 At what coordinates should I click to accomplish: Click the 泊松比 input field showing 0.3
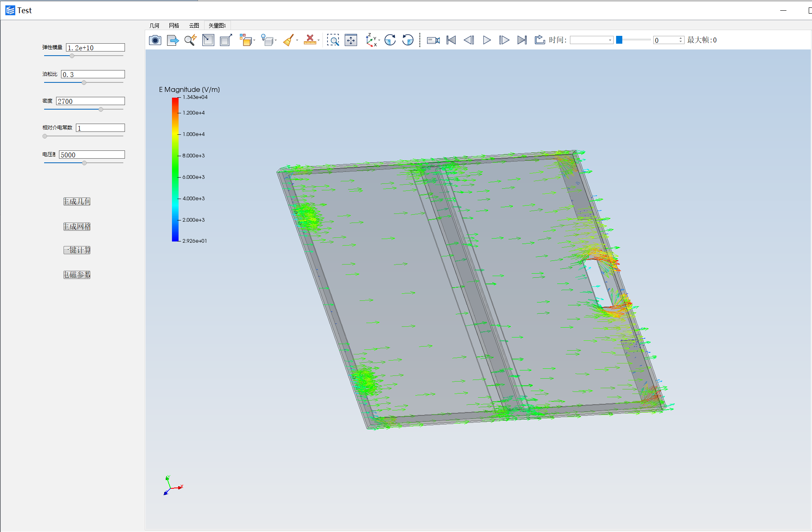[x=93, y=75]
